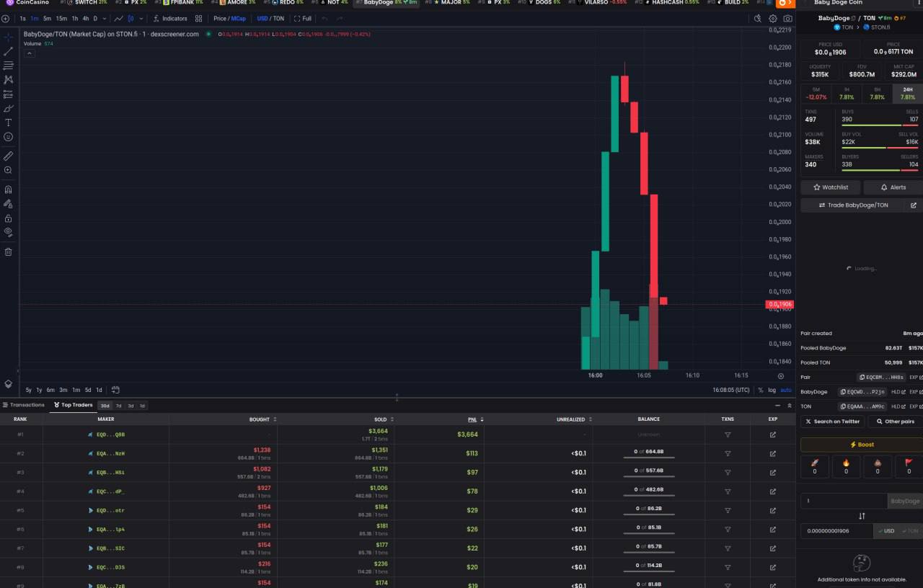Vote with the fire emoji reaction
Screen dimensions: 923x588
(846, 466)
